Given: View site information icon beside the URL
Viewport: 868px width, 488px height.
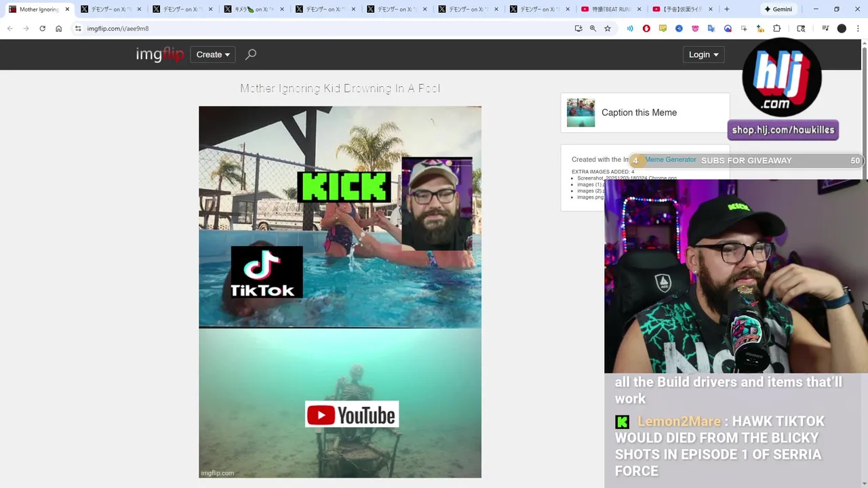Looking at the screenshot, I should pos(78,28).
